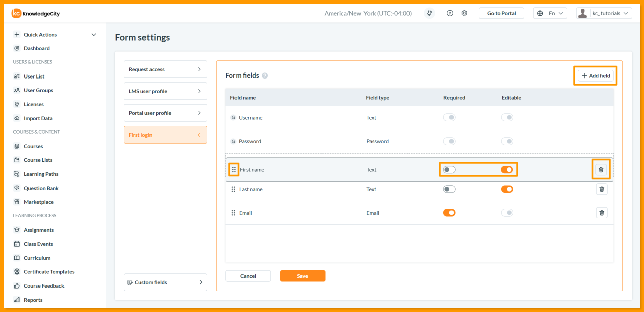Open Learning Paths
This screenshot has width=644, height=312.
(41, 174)
